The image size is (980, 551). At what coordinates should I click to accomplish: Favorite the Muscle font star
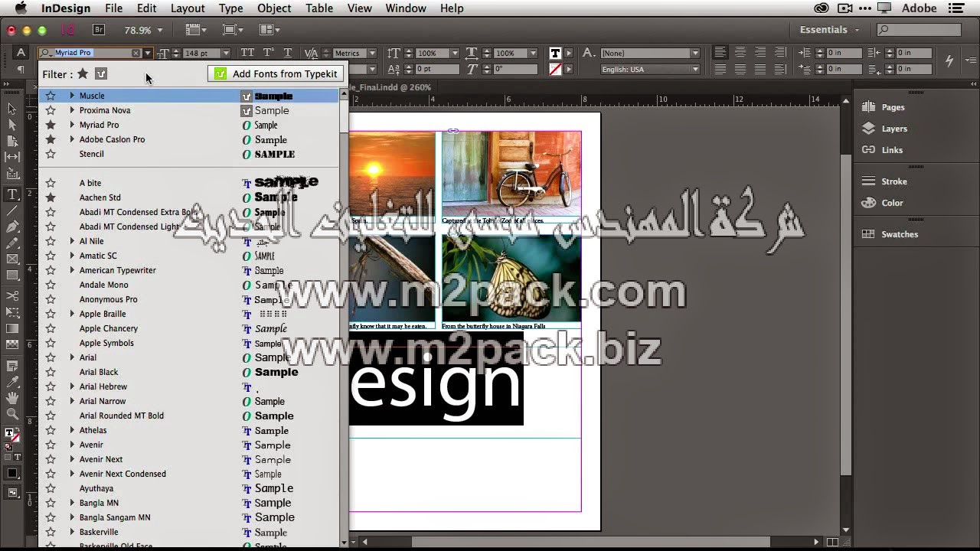(x=51, y=96)
